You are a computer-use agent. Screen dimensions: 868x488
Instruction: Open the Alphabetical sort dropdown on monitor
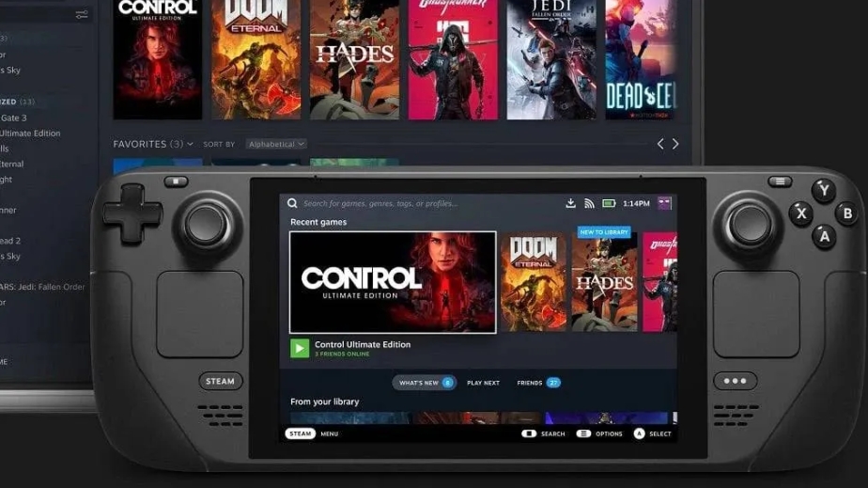(x=276, y=144)
